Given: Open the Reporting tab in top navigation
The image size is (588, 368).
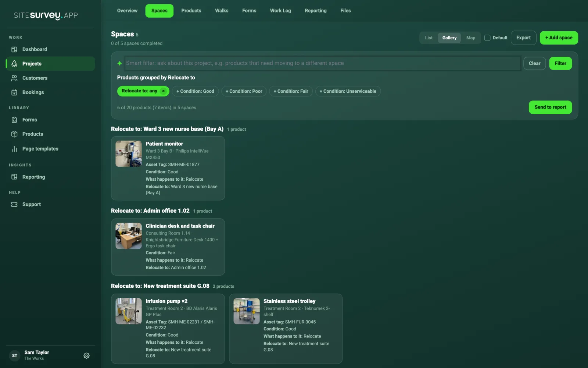Looking at the screenshot, I should [x=316, y=11].
